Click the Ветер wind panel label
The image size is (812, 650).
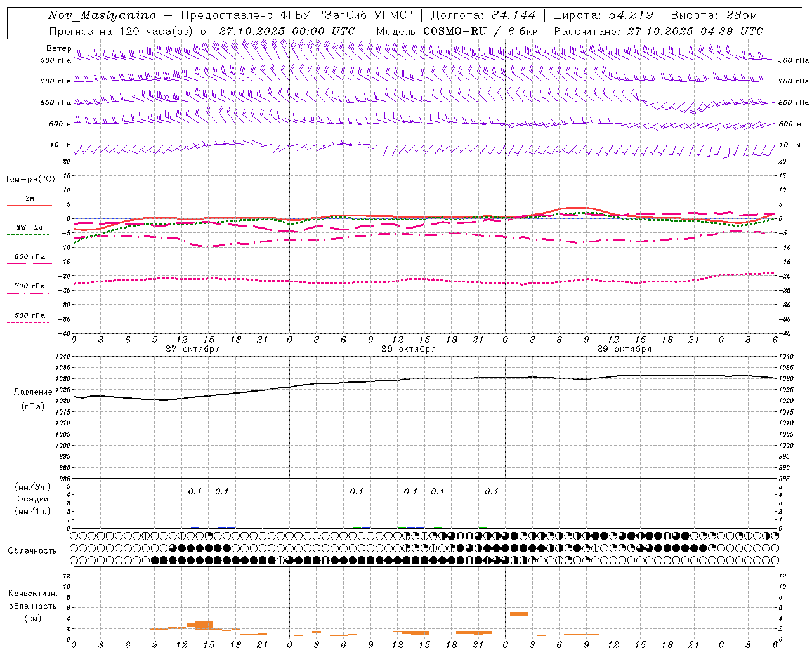(58, 48)
